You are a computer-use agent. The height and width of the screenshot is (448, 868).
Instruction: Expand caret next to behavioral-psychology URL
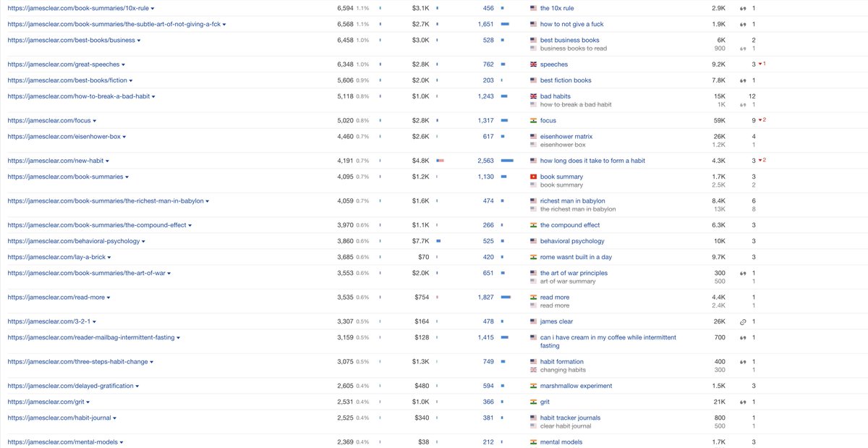144,242
